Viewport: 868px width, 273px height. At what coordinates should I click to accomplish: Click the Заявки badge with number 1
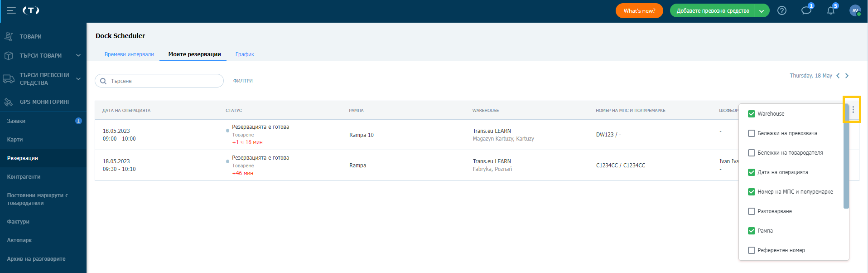(x=78, y=121)
